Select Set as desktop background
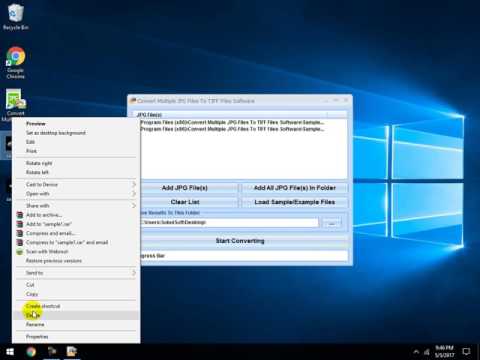Screen dimensions: 480x360 (76, 133)
